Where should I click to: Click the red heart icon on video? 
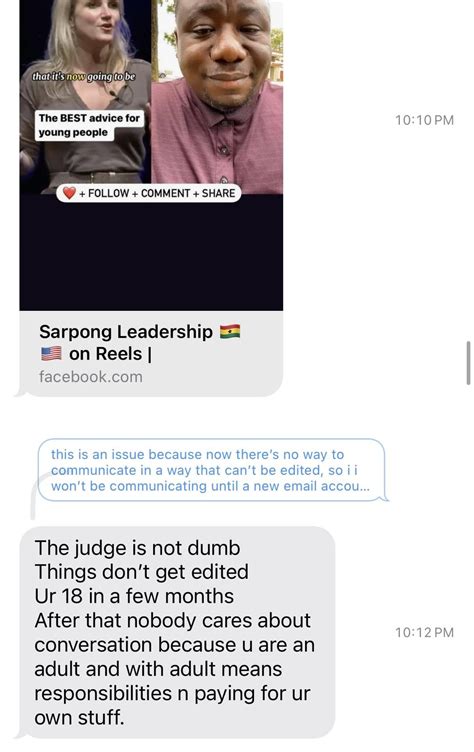pyautogui.click(x=70, y=193)
